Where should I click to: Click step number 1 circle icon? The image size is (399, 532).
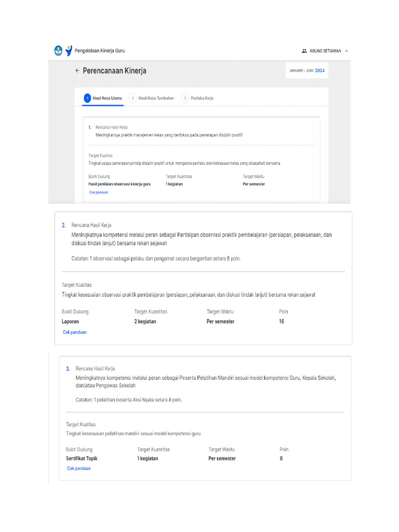point(88,98)
